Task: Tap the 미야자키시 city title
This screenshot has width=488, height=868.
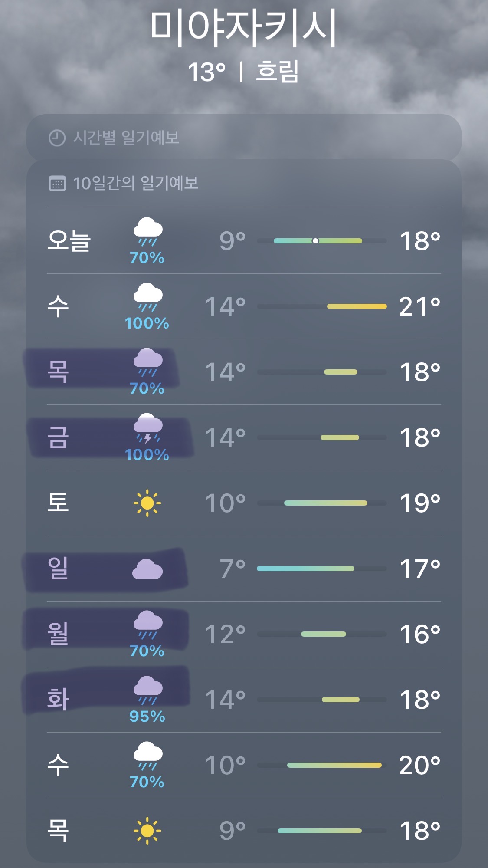Action: 244,29
